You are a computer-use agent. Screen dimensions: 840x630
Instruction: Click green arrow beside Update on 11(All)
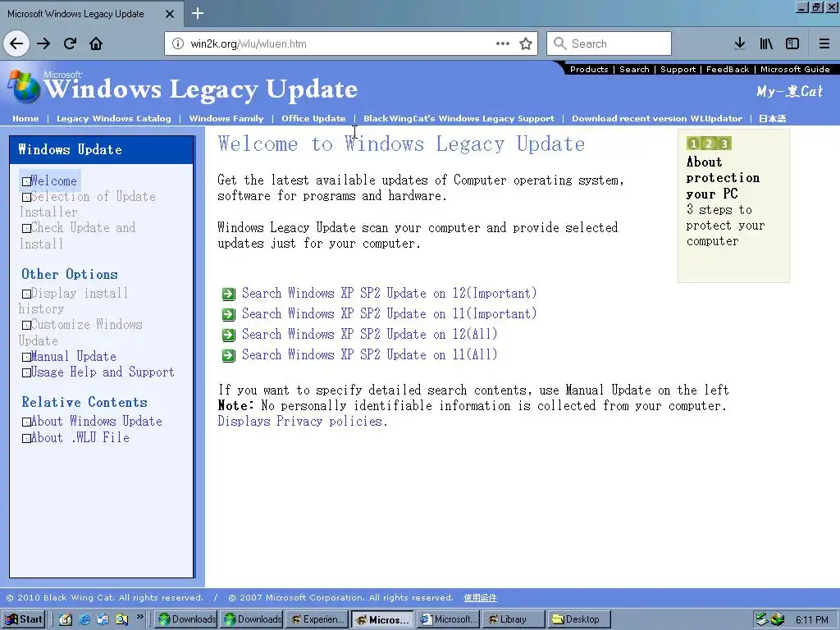coord(229,355)
